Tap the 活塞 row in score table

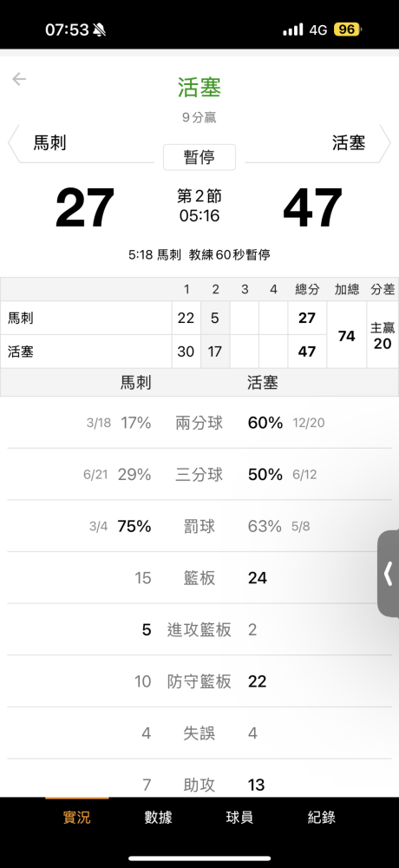coord(163,352)
